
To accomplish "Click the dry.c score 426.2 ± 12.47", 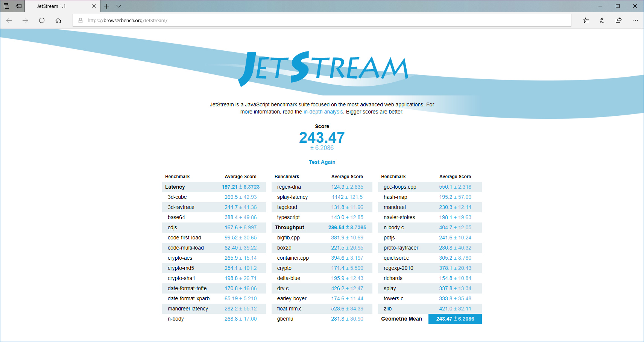I will [347, 288].
